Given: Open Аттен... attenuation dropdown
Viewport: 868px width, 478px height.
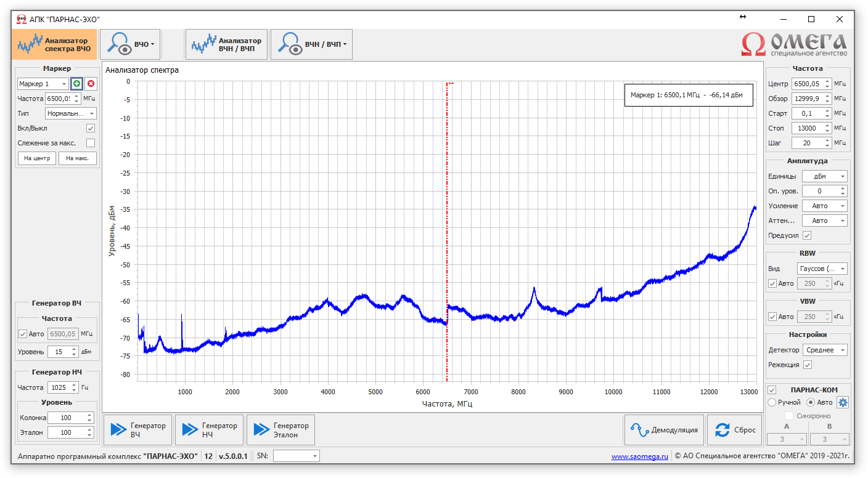Looking at the screenshot, I should tap(825, 221).
